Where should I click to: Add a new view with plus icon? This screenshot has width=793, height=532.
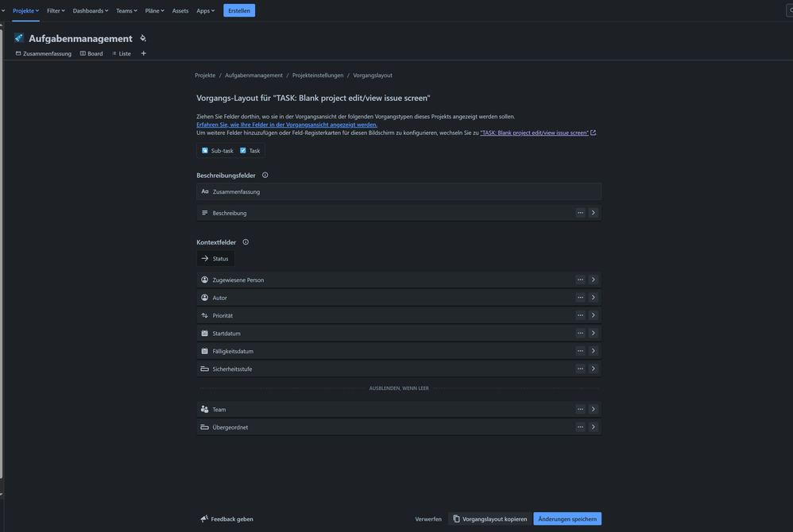144,53
